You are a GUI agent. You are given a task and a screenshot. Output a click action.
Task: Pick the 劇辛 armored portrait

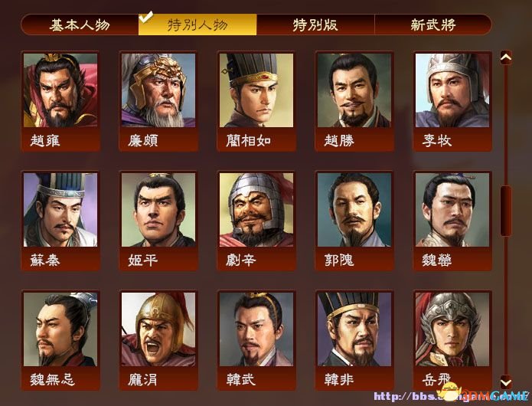pyautogui.click(x=256, y=221)
